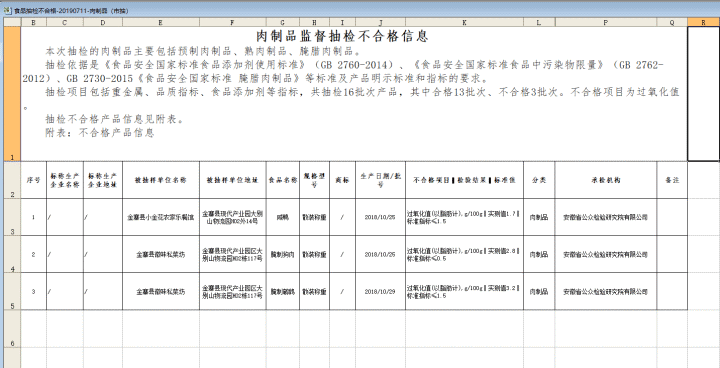Select column header K
The image size is (720, 368).
click(465, 22)
